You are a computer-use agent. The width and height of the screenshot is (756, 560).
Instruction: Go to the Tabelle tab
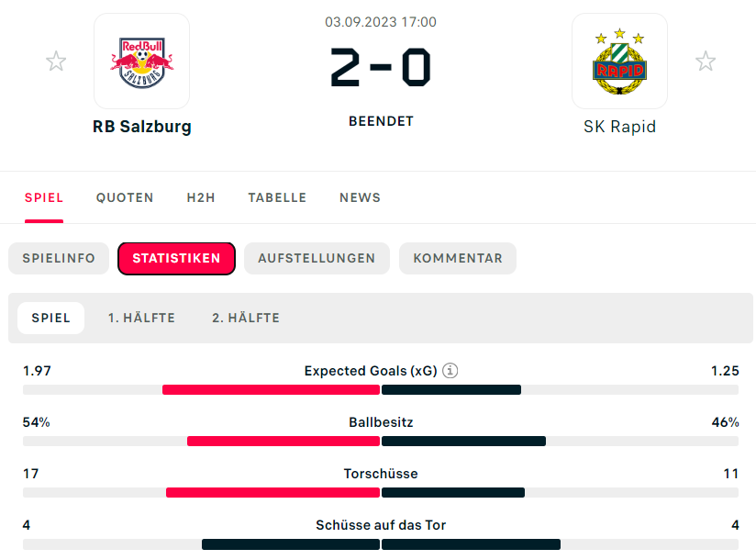pyautogui.click(x=277, y=197)
